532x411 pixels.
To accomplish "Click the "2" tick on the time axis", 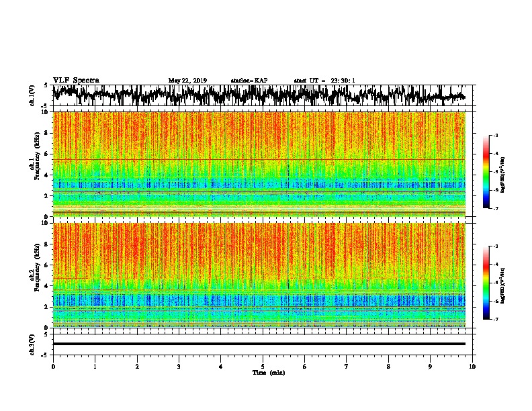I will pyautogui.click(x=137, y=367).
